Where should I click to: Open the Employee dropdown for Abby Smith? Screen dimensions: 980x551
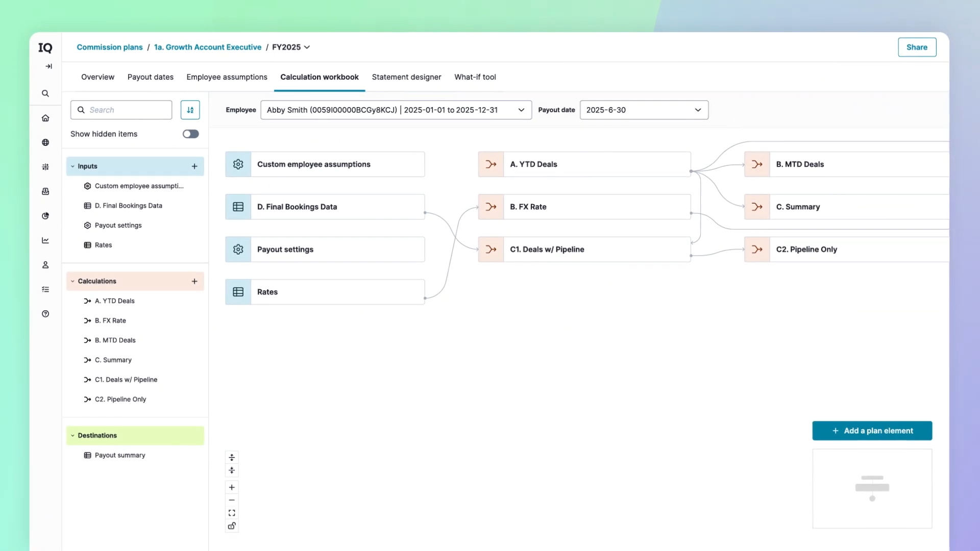[x=396, y=110]
